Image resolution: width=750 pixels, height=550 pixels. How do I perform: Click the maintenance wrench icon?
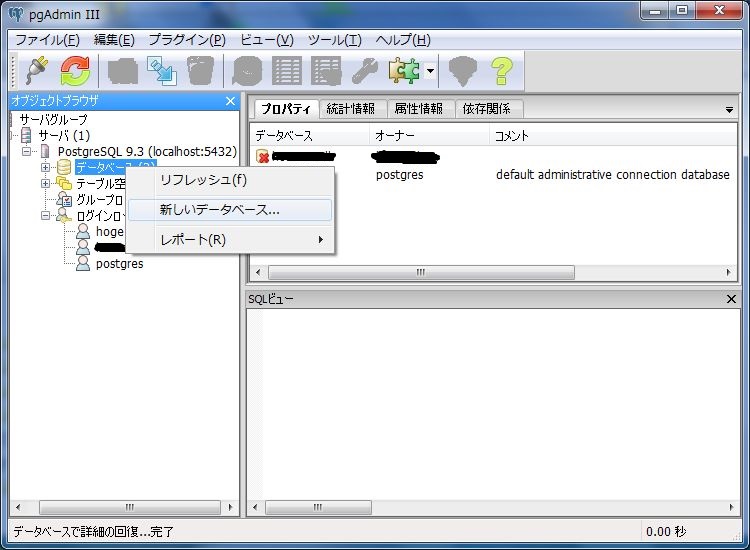click(365, 71)
